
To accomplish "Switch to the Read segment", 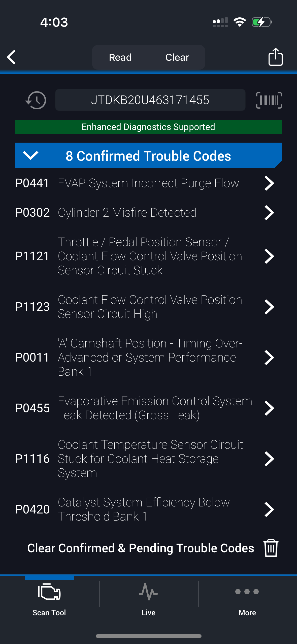I will tap(120, 57).
